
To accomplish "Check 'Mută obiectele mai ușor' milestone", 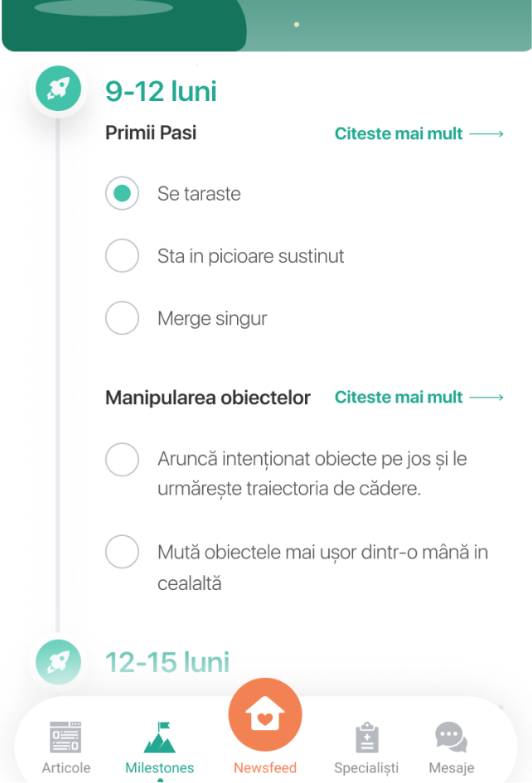I will click(x=122, y=552).
